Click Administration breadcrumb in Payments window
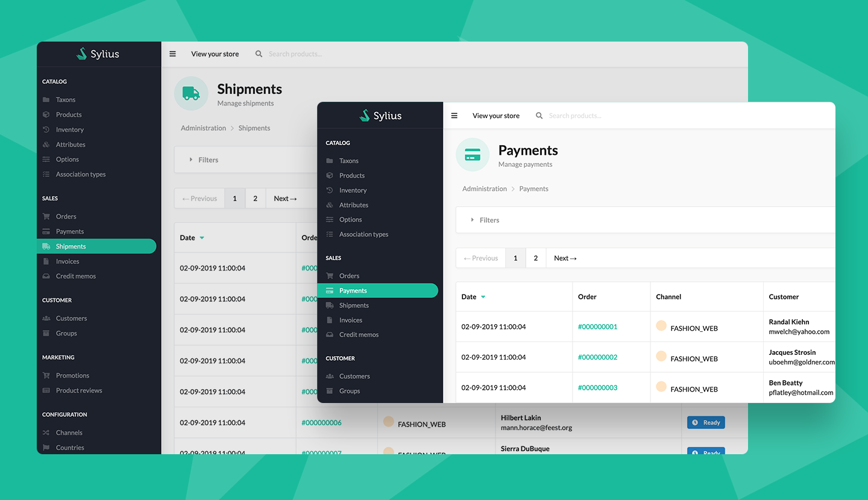868x500 pixels. click(x=485, y=189)
